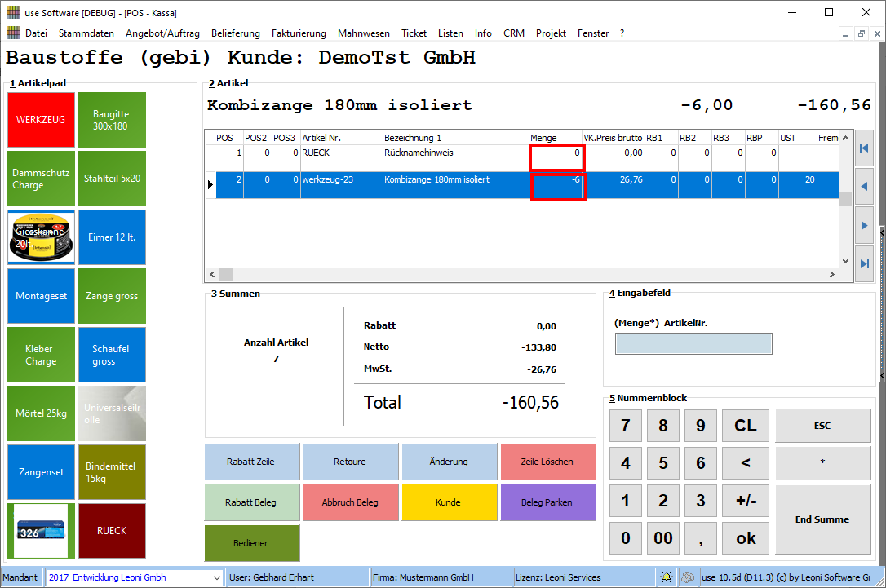The image size is (886, 588).
Task: Select the Giesskanne 20l article tile
Action: pos(41,237)
